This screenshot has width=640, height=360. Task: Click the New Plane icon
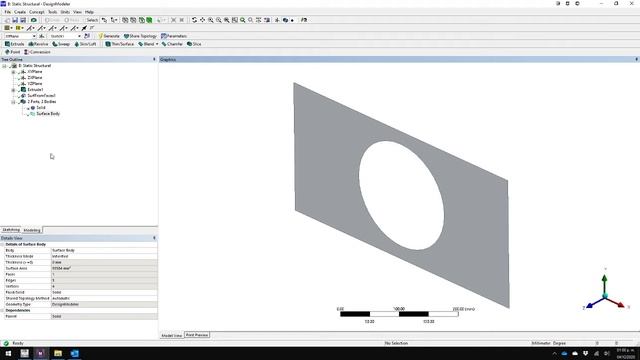42,36
